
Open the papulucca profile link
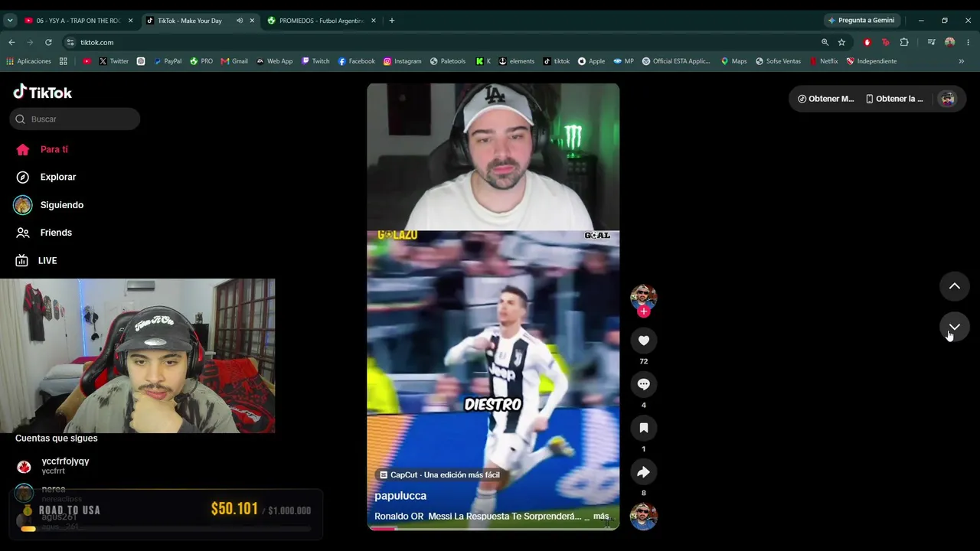click(400, 496)
